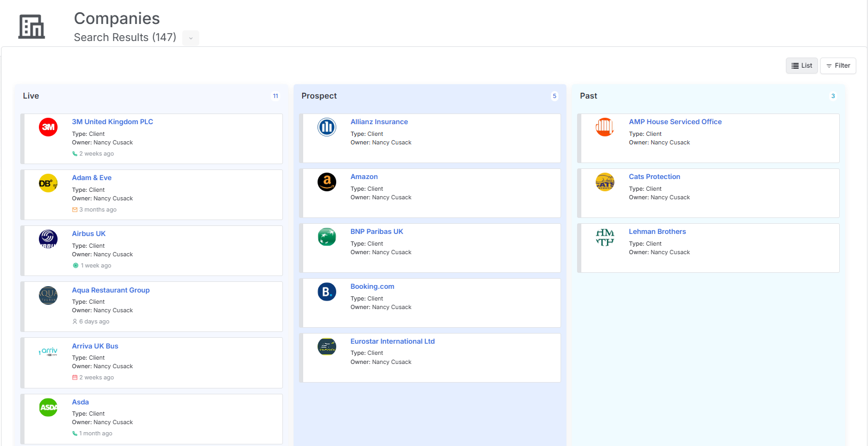Click phone icon on 3M United Kingdom card

pos(75,154)
